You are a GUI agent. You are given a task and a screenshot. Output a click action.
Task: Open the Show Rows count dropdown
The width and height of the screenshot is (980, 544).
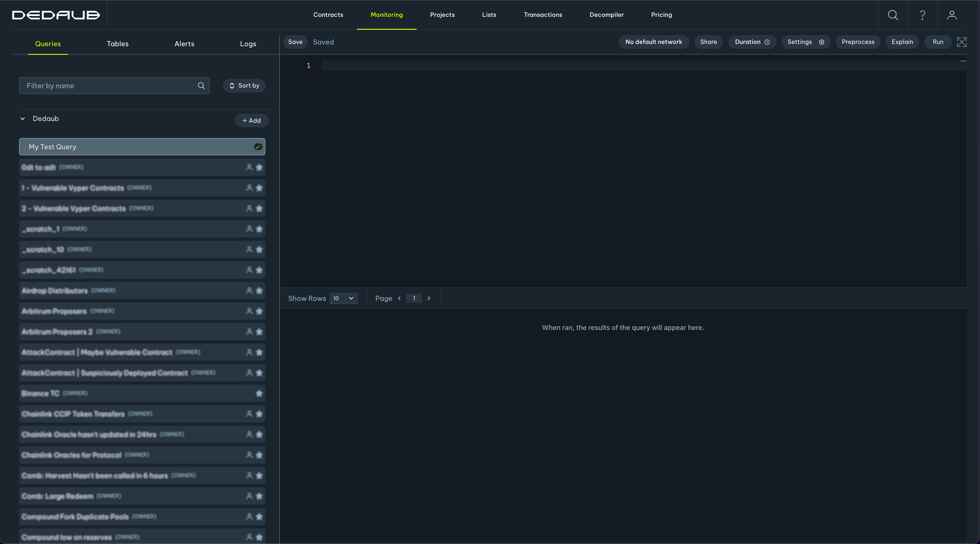click(x=344, y=299)
